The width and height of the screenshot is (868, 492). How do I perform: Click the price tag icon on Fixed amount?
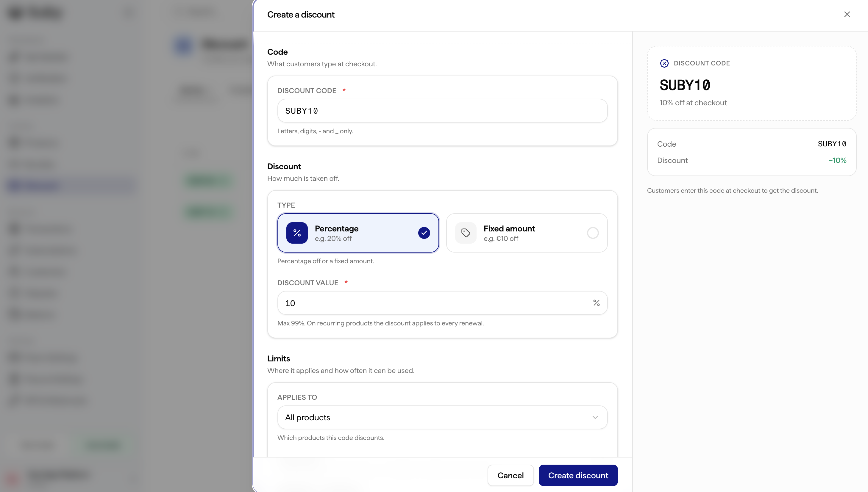tap(466, 233)
